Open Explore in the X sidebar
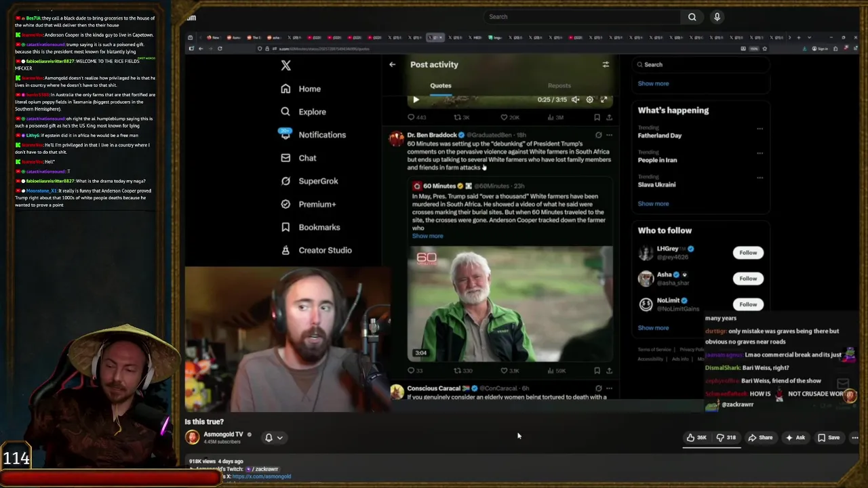Screen dimensions: 868x488 [x=303, y=112]
